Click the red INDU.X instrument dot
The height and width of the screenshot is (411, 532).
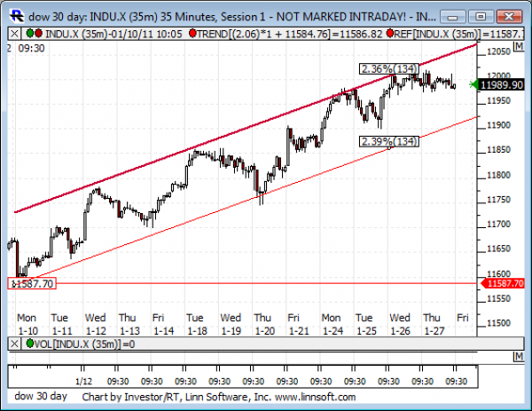pyautogui.click(x=38, y=33)
